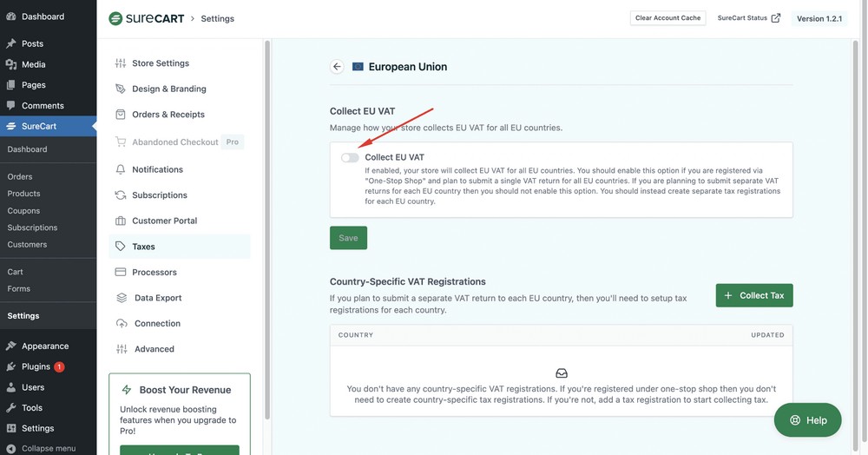
Task: Open the SureCart Status link
Action: 749,17
